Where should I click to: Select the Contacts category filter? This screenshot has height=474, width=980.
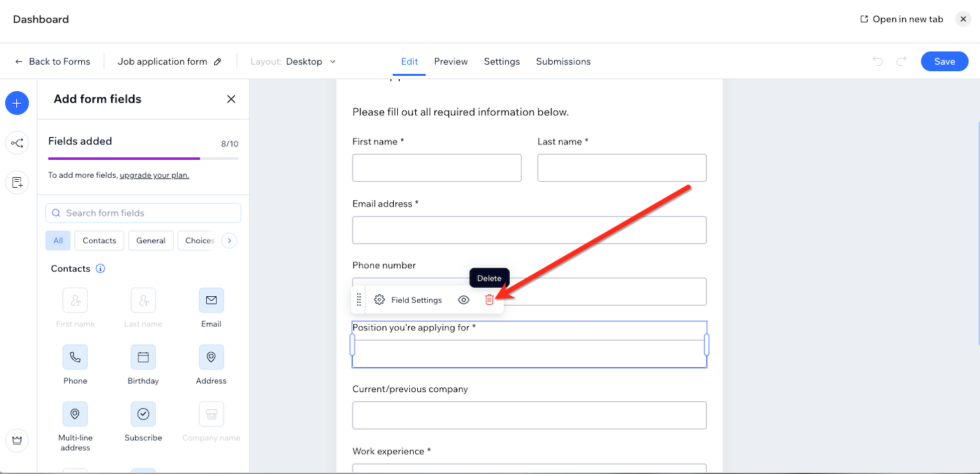point(99,241)
